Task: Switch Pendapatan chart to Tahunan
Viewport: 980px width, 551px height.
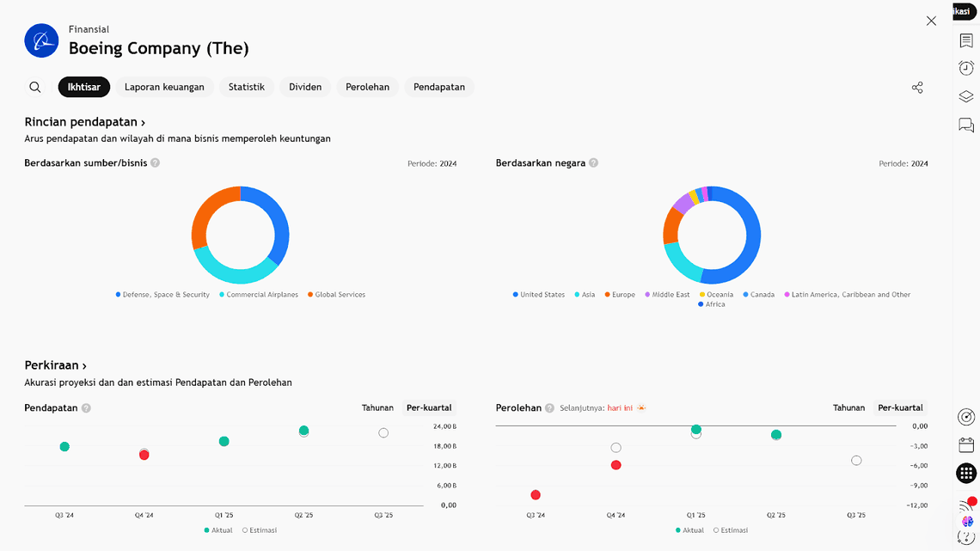Action: click(x=377, y=408)
